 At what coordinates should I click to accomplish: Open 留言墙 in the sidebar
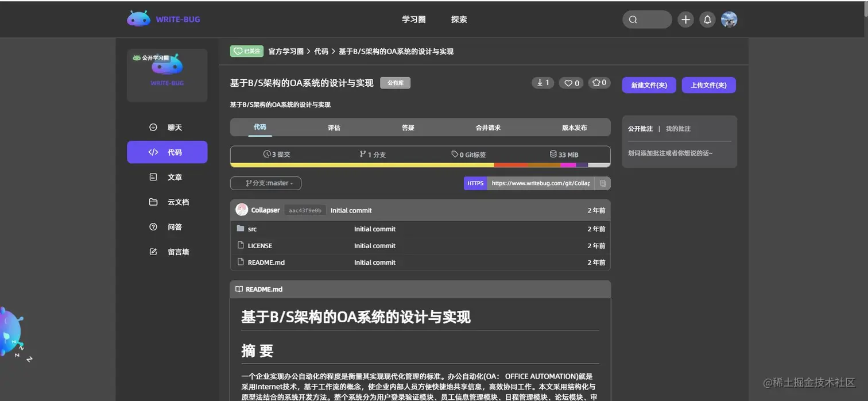point(167,252)
